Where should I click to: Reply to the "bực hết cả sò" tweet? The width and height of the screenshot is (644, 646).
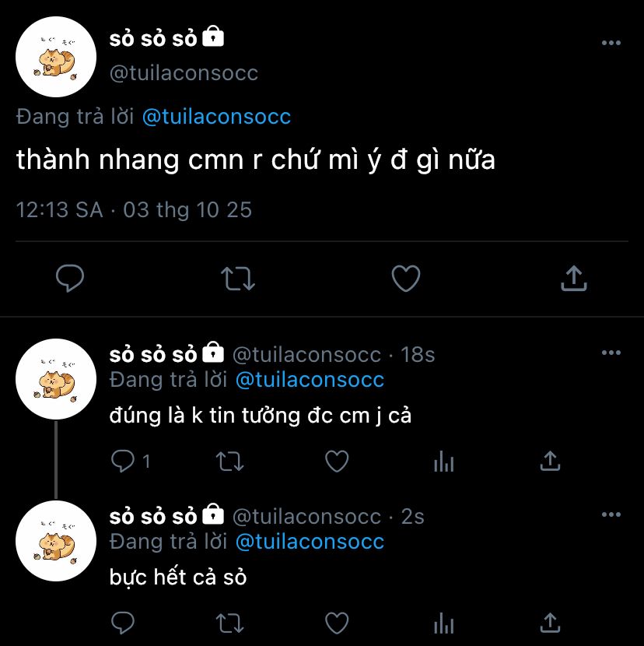(x=123, y=623)
